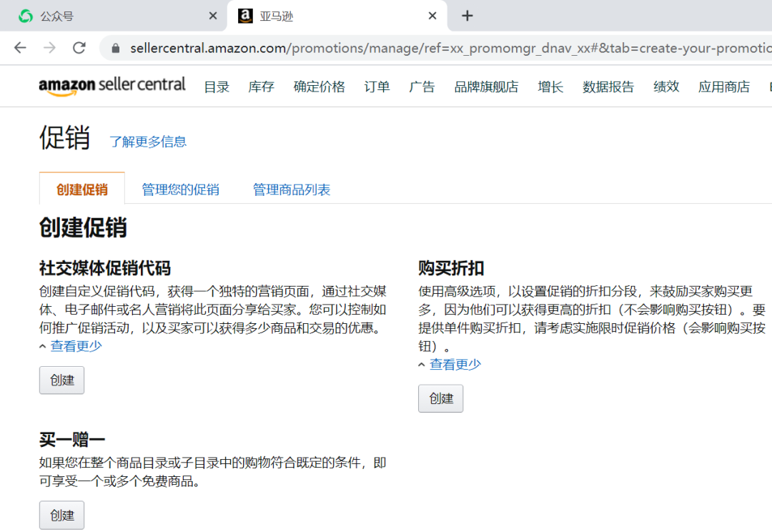The image size is (772, 532).
Task: Switch to the 管理您的促销 tab
Action: coord(180,189)
